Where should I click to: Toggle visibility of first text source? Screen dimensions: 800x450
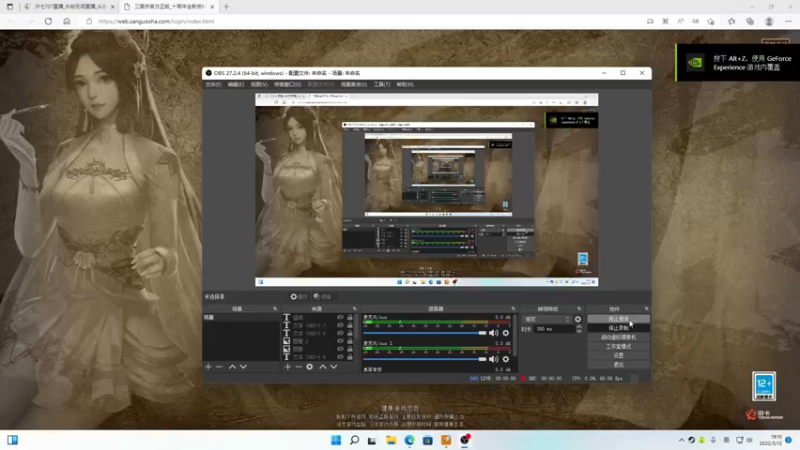340,317
